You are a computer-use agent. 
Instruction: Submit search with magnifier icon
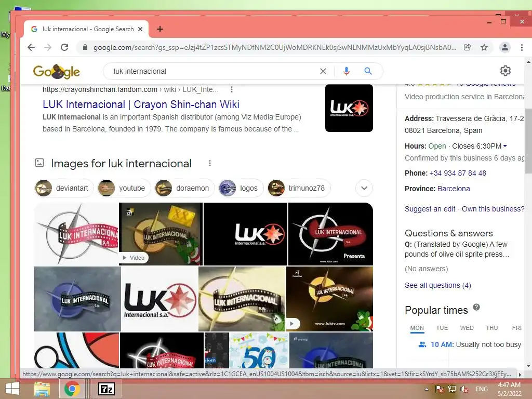368,71
